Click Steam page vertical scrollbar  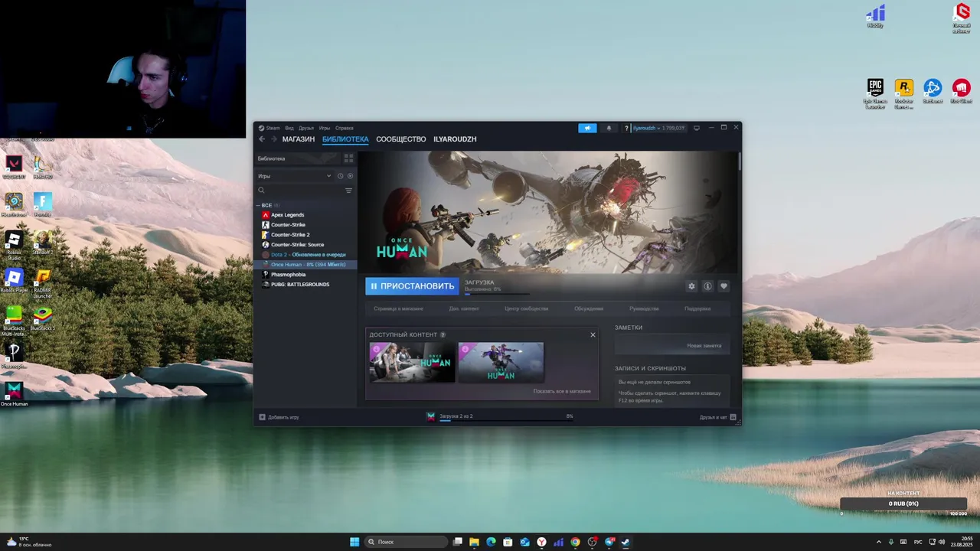[740, 161]
